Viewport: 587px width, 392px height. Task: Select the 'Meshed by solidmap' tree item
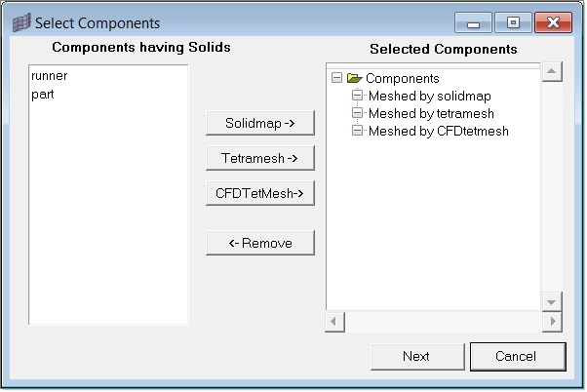(429, 96)
